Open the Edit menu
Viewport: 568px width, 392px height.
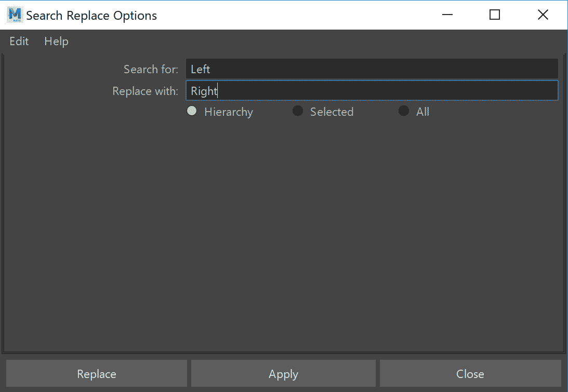(19, 42)
